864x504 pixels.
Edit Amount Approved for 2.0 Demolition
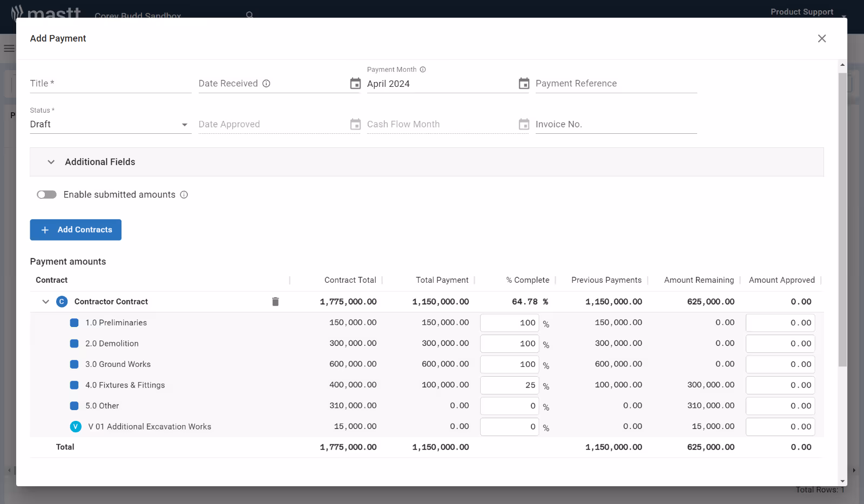tap(780, 344)
